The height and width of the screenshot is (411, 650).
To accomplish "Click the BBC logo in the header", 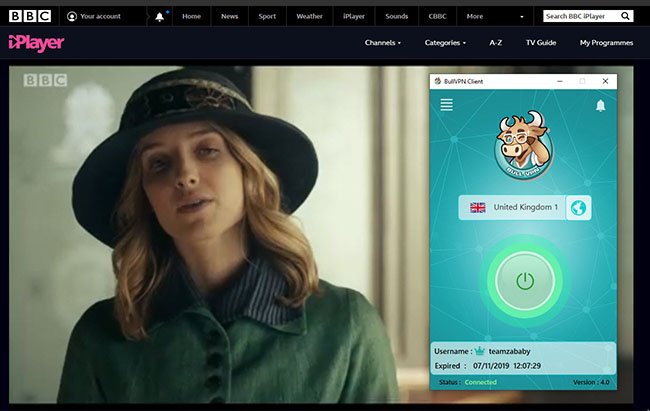I will click(30, 16).
